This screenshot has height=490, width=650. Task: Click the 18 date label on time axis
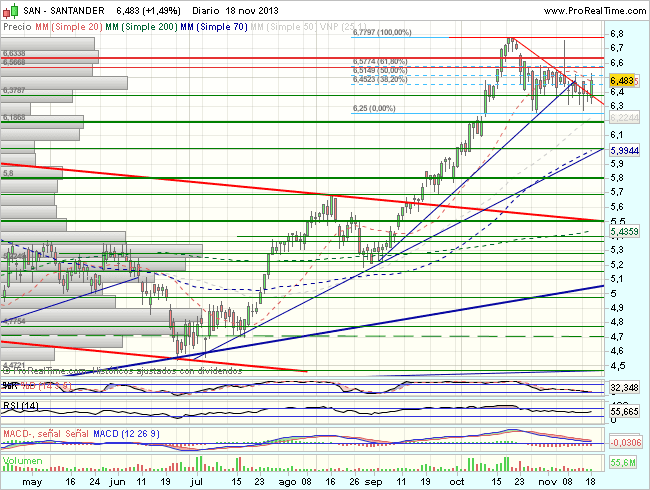(590, 482)
